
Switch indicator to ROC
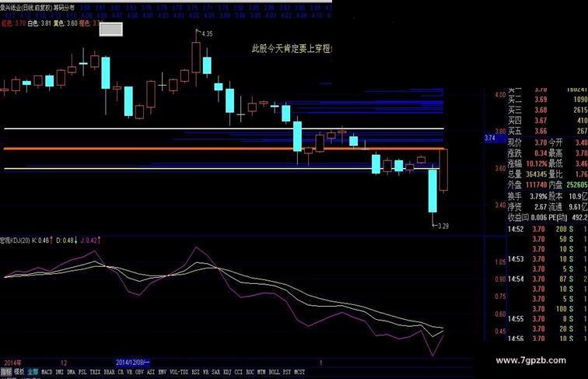[x=250, y=372]
